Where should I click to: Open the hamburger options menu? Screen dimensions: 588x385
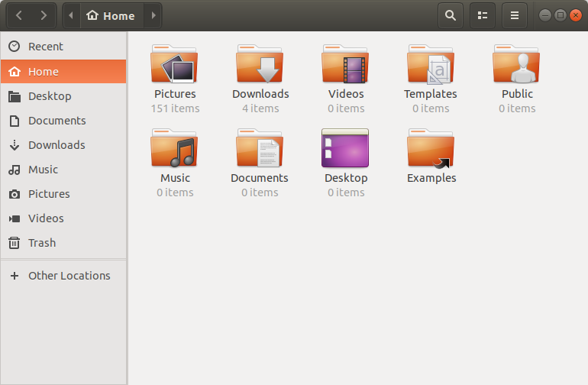[x=515, y=15]
